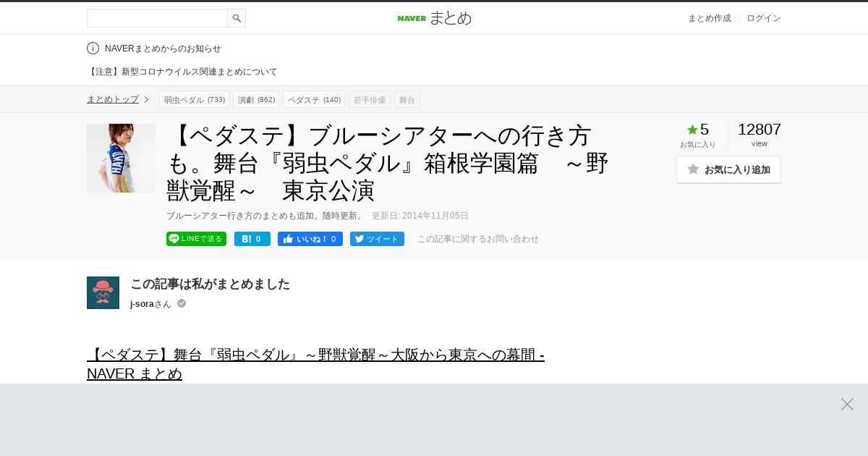
Task: Click the ログイン link
Action: click(x=764, y=18)
